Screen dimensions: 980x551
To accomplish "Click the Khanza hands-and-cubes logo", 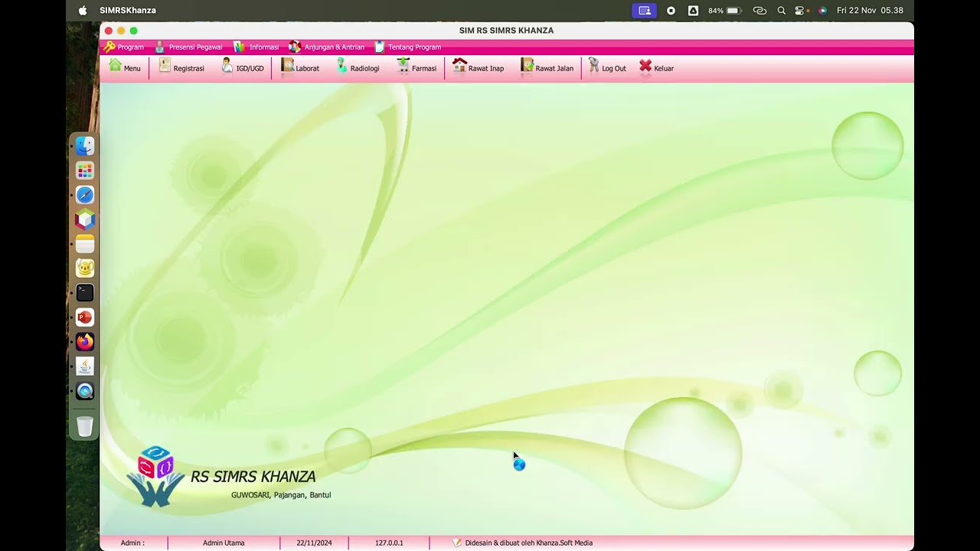I will (156, 476).
